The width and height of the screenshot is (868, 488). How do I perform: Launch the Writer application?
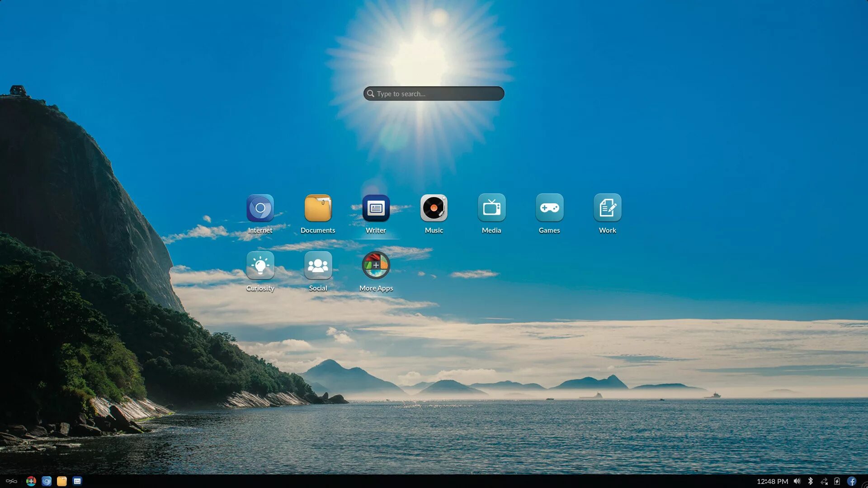[376, 208]
